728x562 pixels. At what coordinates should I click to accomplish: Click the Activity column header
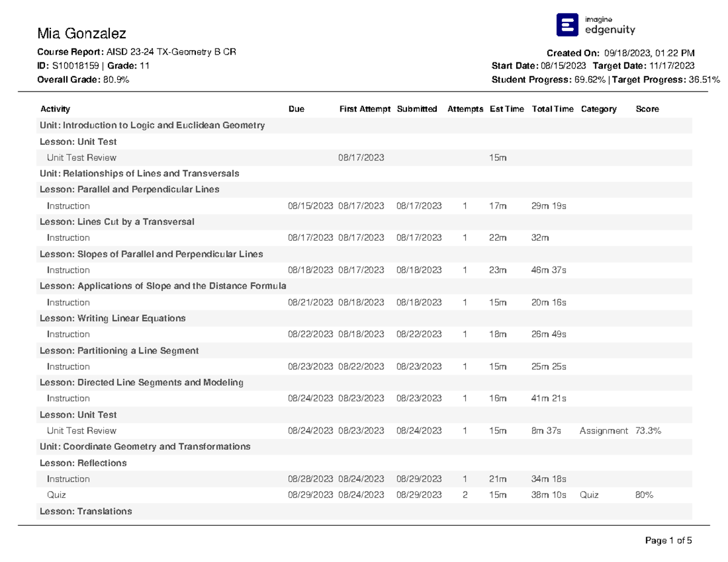tap(55, 109)
